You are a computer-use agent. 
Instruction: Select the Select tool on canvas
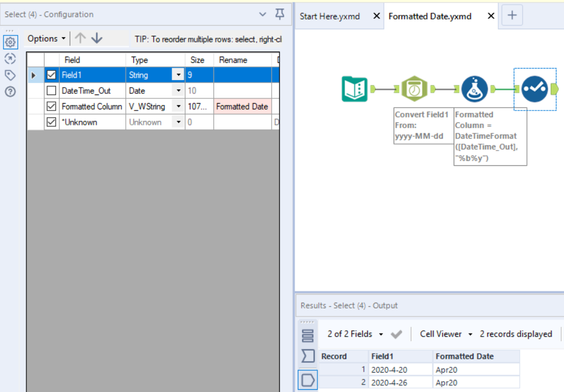[x=534, y=89]
